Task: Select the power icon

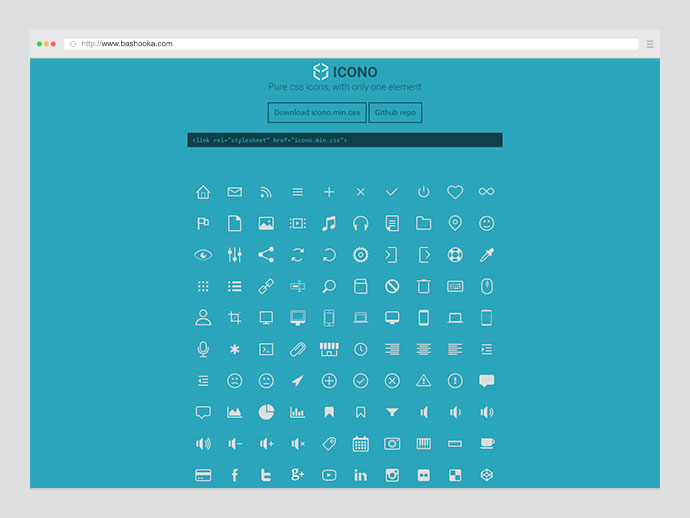Action: 423,191
